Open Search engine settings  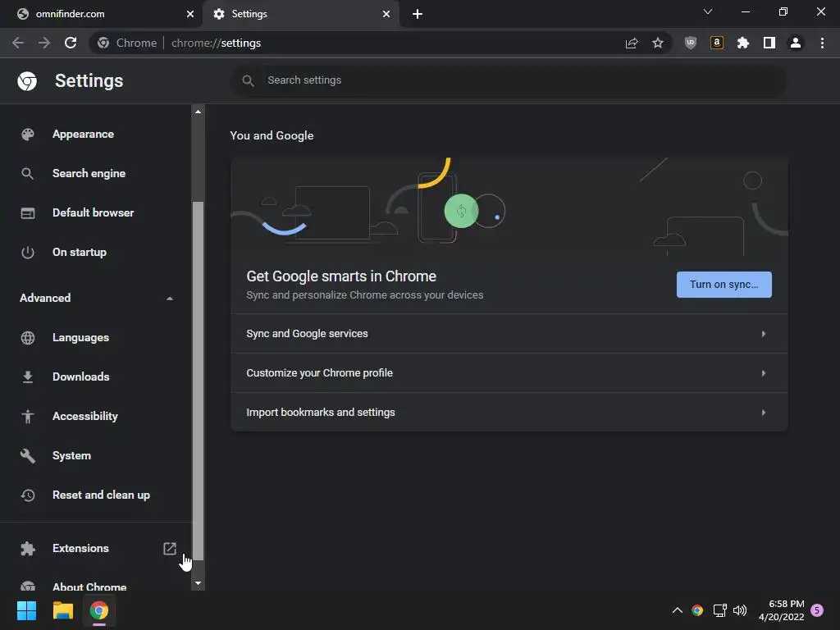89,174
